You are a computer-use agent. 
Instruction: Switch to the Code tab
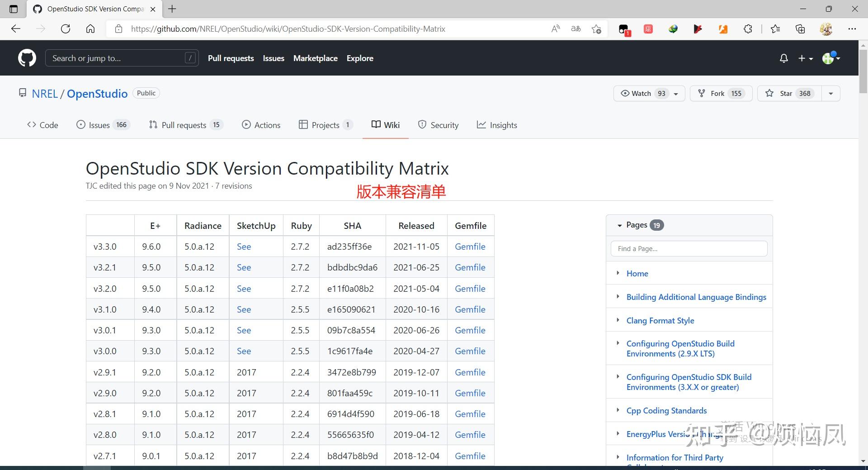[42, 125]
